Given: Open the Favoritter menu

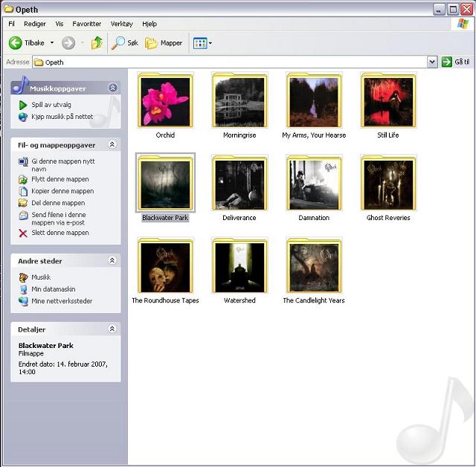Looking at the screenshot, I should point(86,24).
